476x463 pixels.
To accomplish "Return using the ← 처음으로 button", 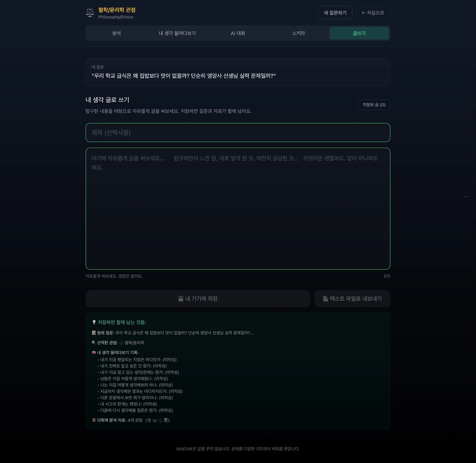I will pos(373,13).
